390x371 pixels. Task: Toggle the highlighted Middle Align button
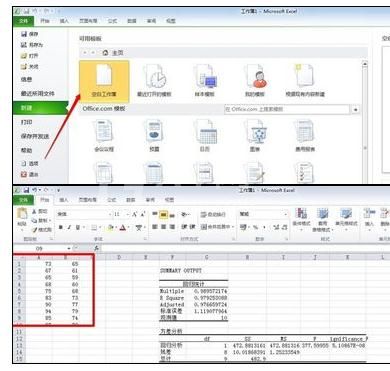tap(163, 215)
